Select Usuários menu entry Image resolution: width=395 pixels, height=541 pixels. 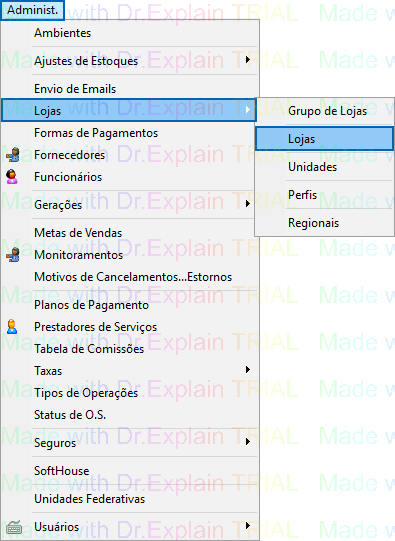click(x=129, y=527)
